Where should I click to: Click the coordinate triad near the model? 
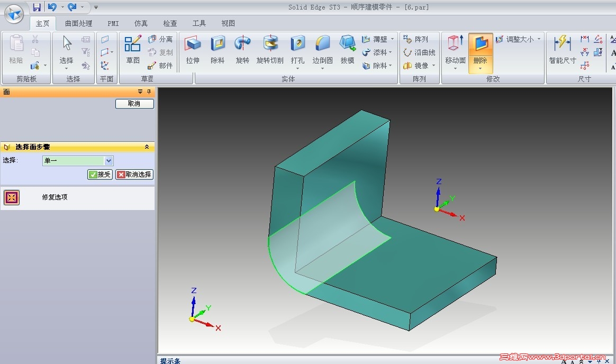(449, 201)
